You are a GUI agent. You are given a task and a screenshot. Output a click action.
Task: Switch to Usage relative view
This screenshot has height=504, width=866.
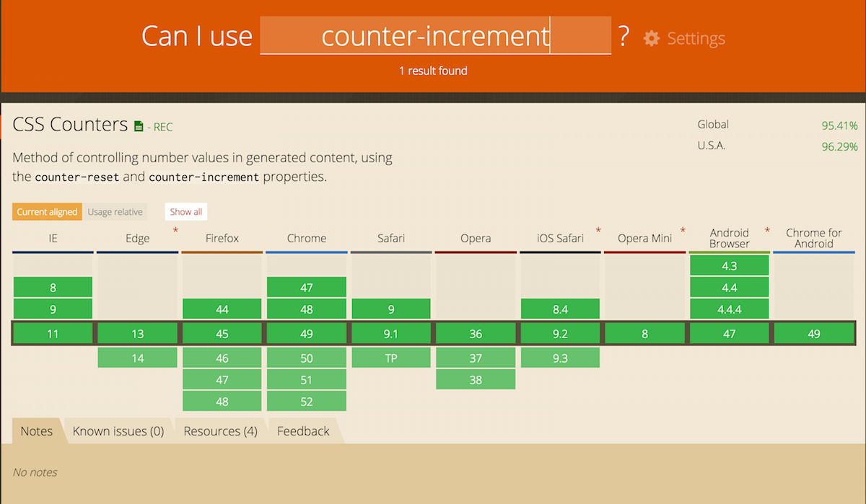(x=114, y=212)
